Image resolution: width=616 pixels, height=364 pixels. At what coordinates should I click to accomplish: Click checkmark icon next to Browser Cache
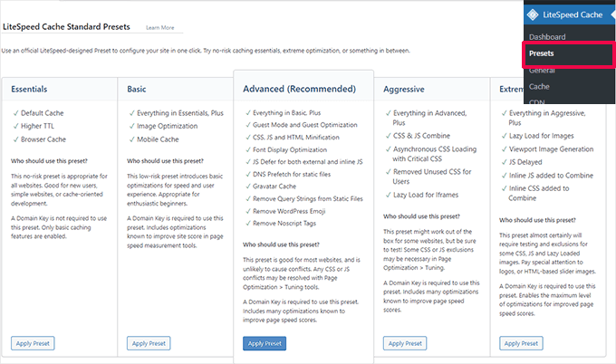tap(15, 139)
